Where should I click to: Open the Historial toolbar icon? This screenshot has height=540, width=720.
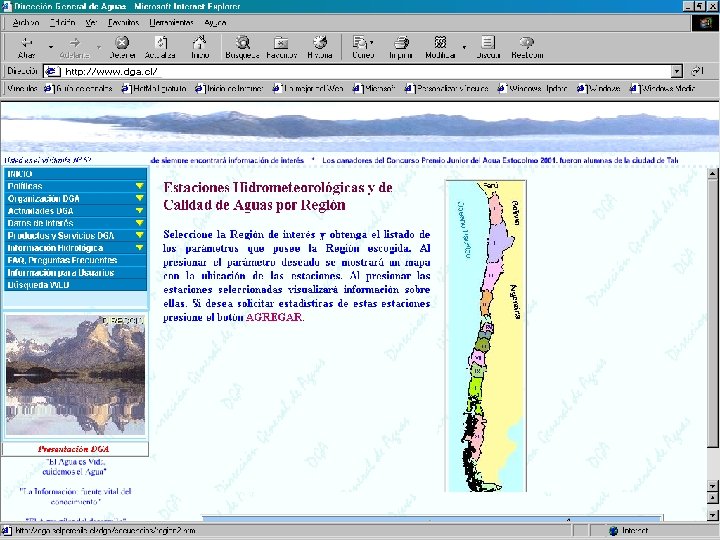click(320, 43)
